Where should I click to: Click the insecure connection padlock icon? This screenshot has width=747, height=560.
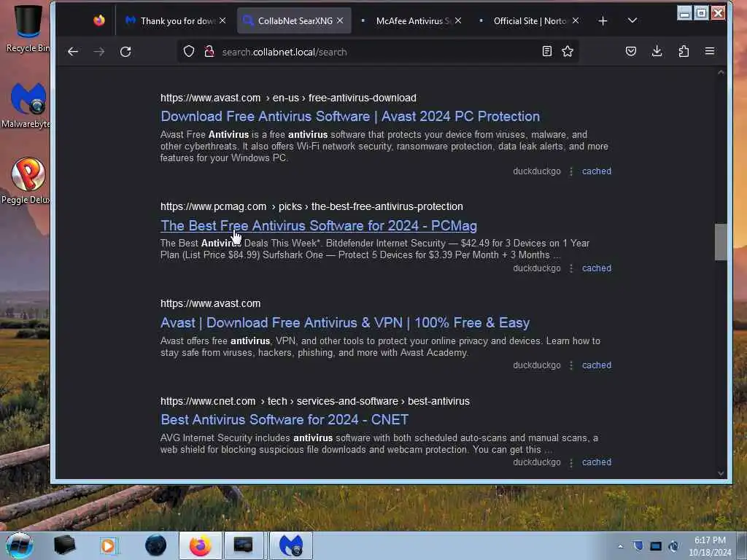pyautogui.click(x=209, y=52)
